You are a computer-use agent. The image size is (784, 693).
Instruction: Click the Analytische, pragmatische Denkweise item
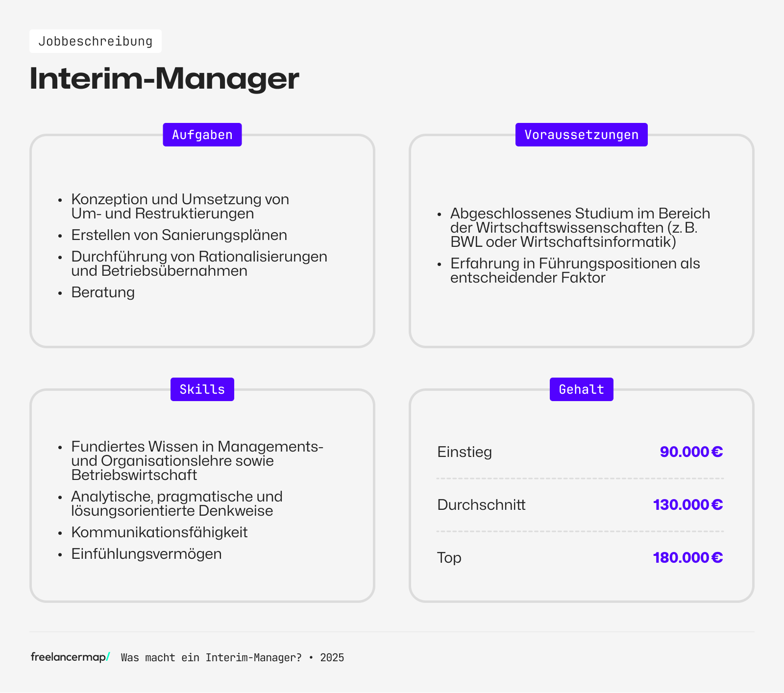click(176, 503)
